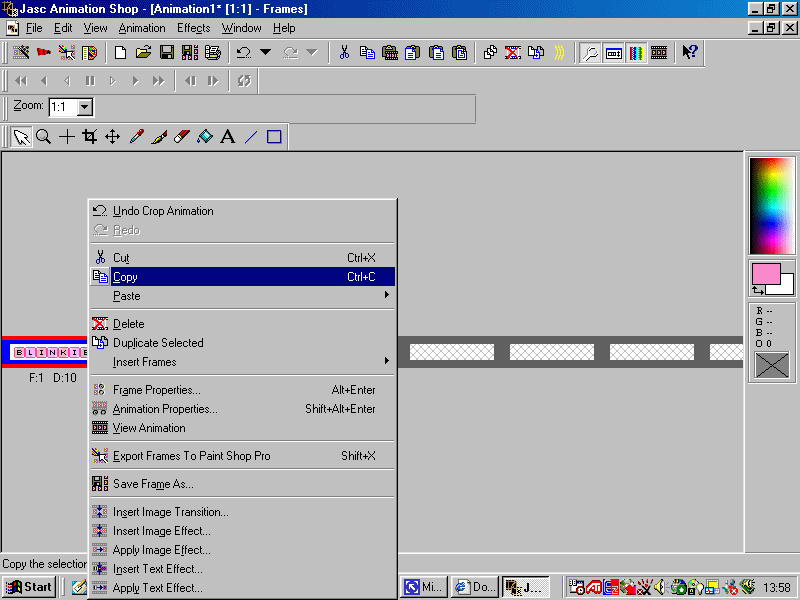Open the Animation menu
The height and width of the screenshot is (600, 800).
pyautogui.click(x=142, y=28)
